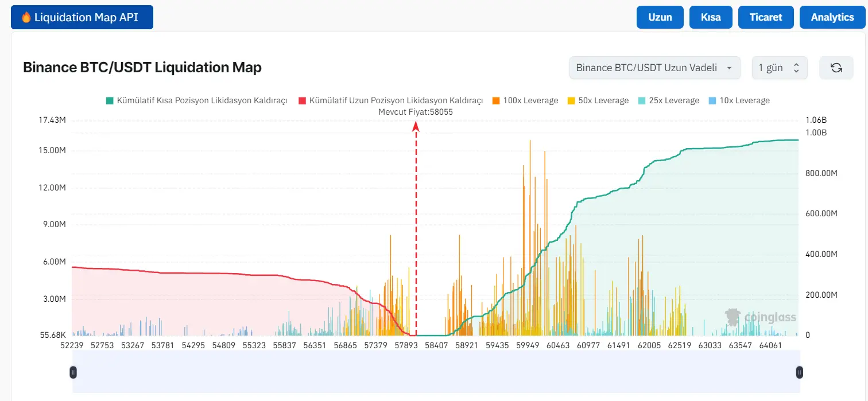Click the 62005 price axis label
Image resolution: width=868 pixels, height=401 pixels.
point(649,346)
